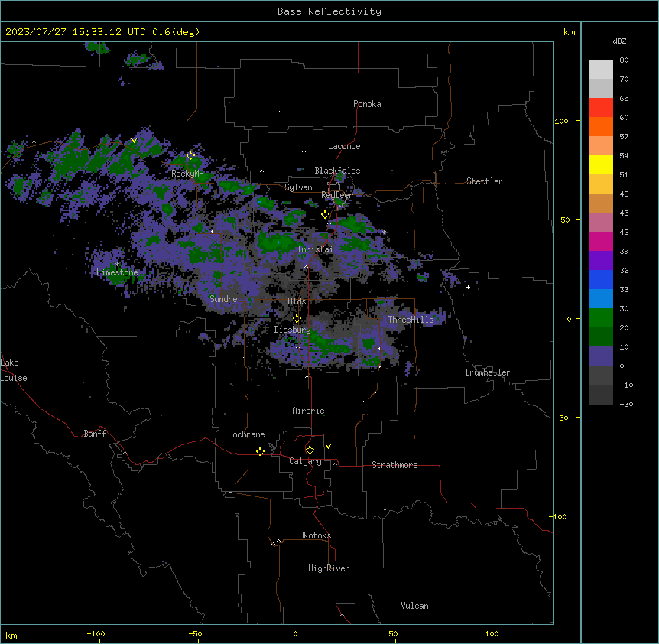Click the km unit label at bottom left

[11, 635]
